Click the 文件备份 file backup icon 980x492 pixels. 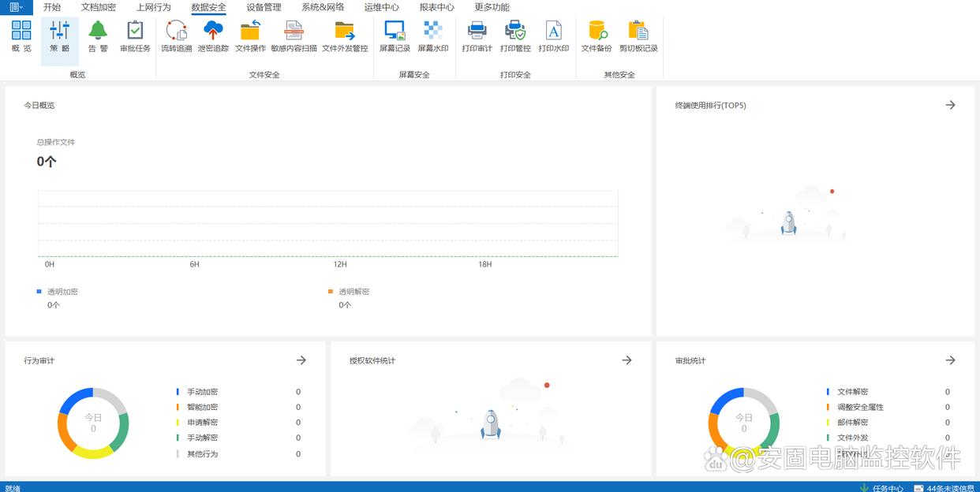click(597, 36)
